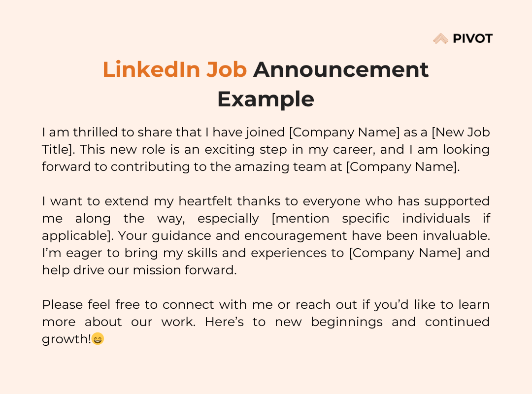Click the words 'new beginnings'

329,322
